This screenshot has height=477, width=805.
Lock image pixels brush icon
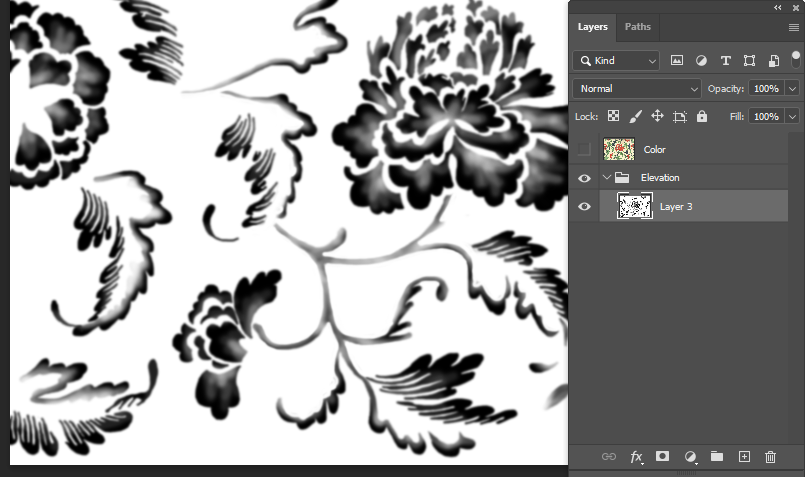click(635, 116)
